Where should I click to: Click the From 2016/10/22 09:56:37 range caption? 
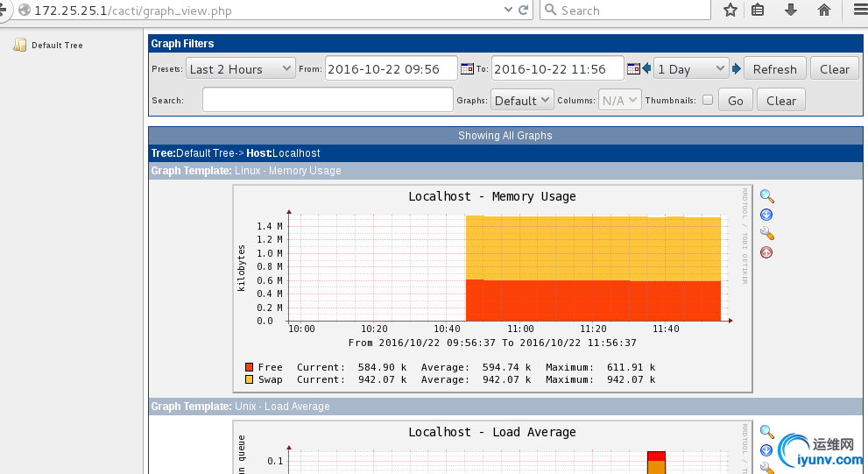coord(492,343)
